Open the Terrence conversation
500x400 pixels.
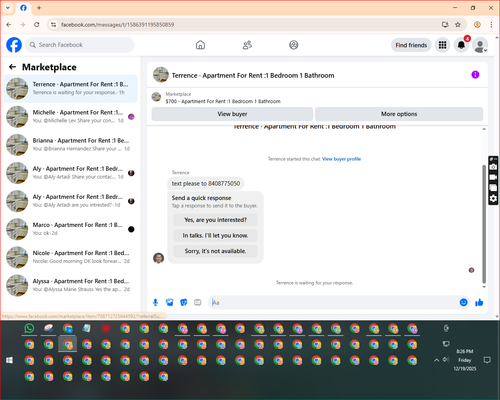tap(70, 89)
